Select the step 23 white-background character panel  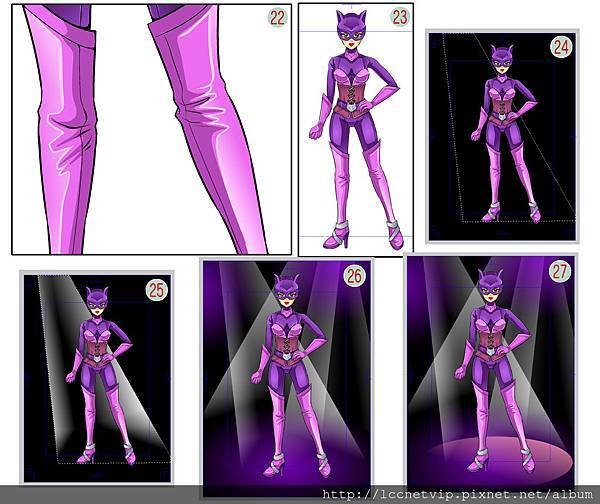tap(356, 130)
